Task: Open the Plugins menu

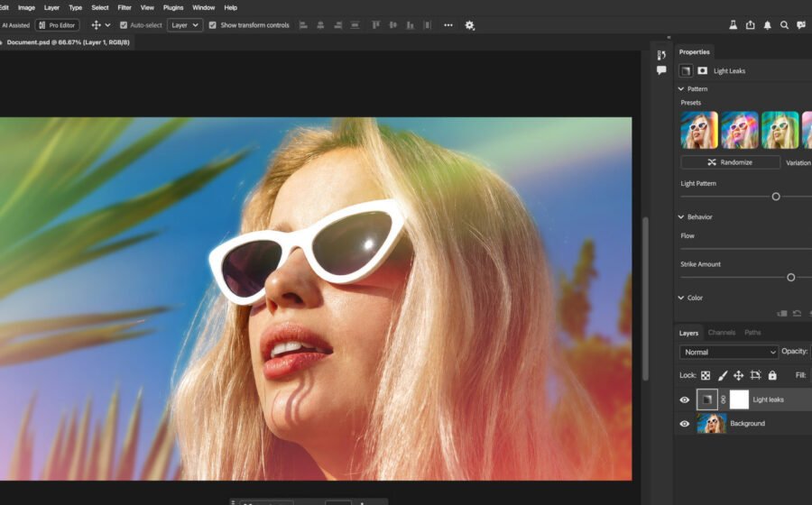Action: tap(173, 8)
